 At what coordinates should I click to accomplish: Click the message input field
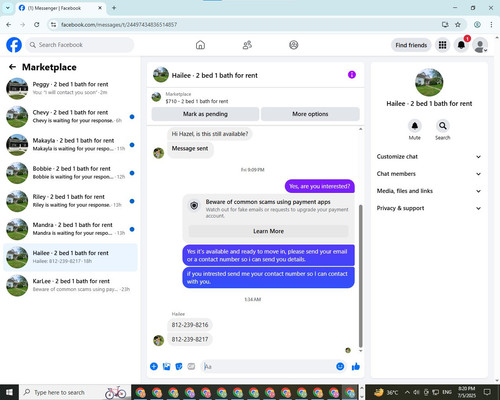(269, 366)
